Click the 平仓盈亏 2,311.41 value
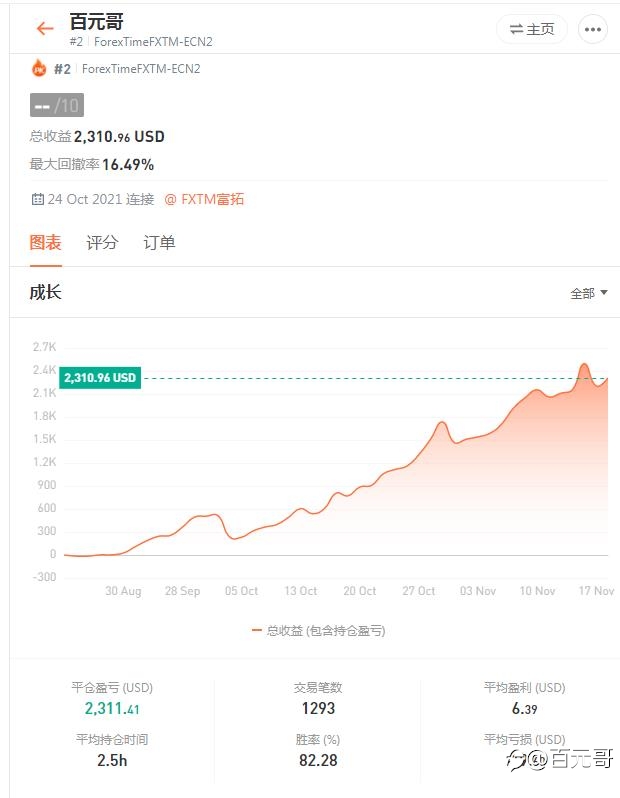The image size is (620, 798). (x=112, y=708)
